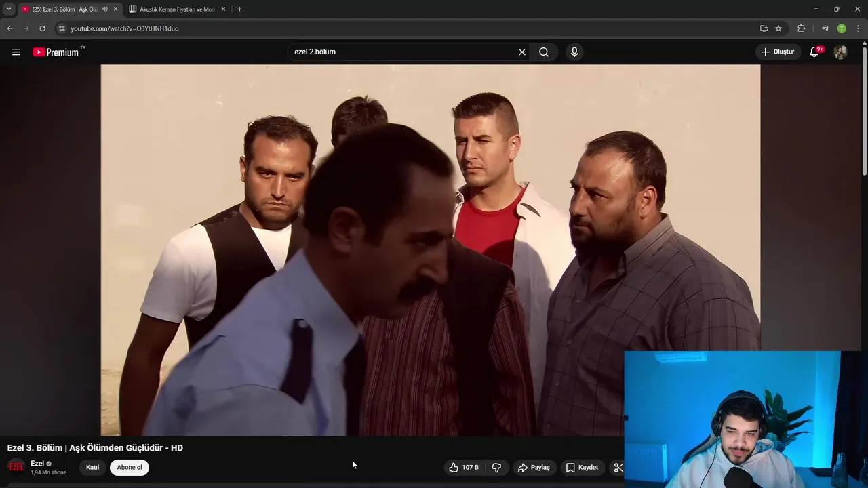Open a new browser tab
Screen dimensions: 868x488
[239, 9]
